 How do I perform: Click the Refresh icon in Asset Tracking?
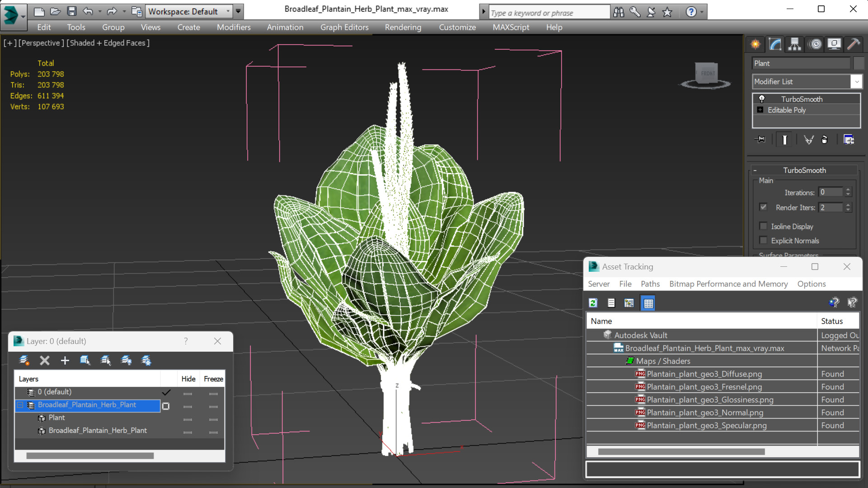(593, 303)
